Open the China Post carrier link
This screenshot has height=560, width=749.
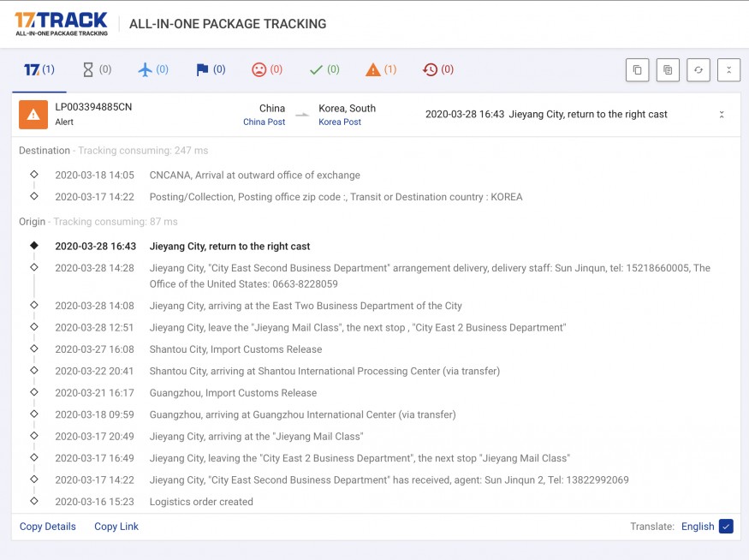[265, 122]
